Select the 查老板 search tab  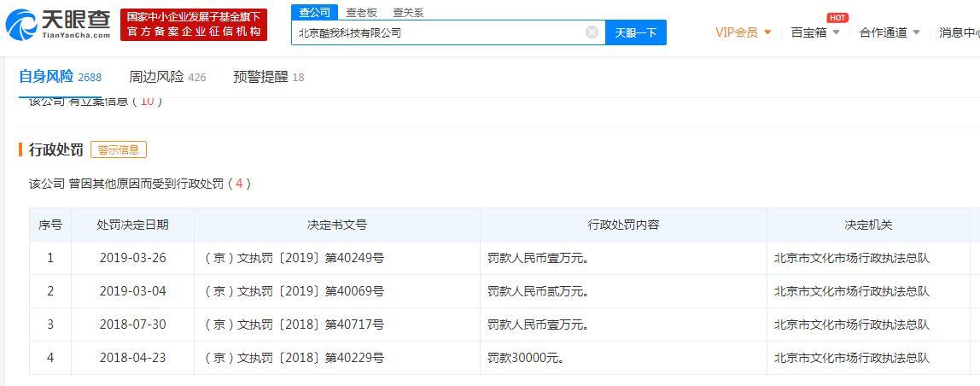[362, 13]
